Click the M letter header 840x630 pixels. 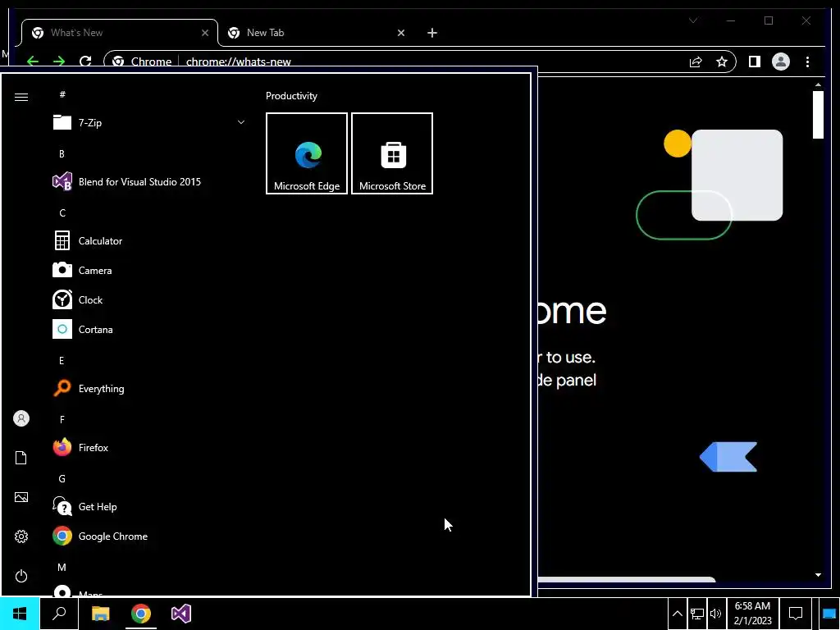click(x=62, y=568)
